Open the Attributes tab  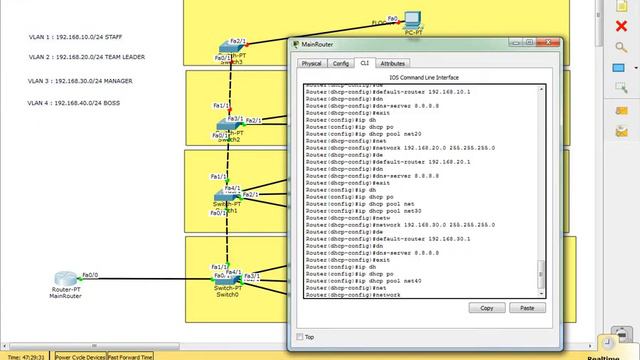coord(393,64)
